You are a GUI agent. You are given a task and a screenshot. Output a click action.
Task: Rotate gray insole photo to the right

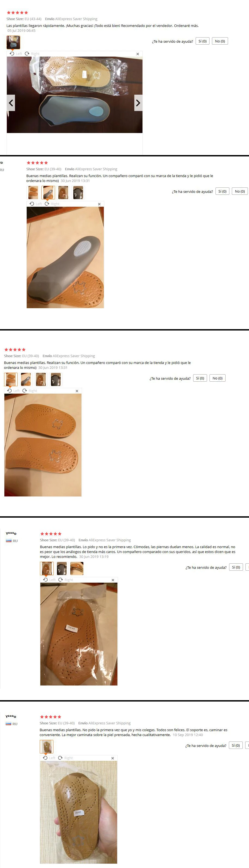pos(52,204)
